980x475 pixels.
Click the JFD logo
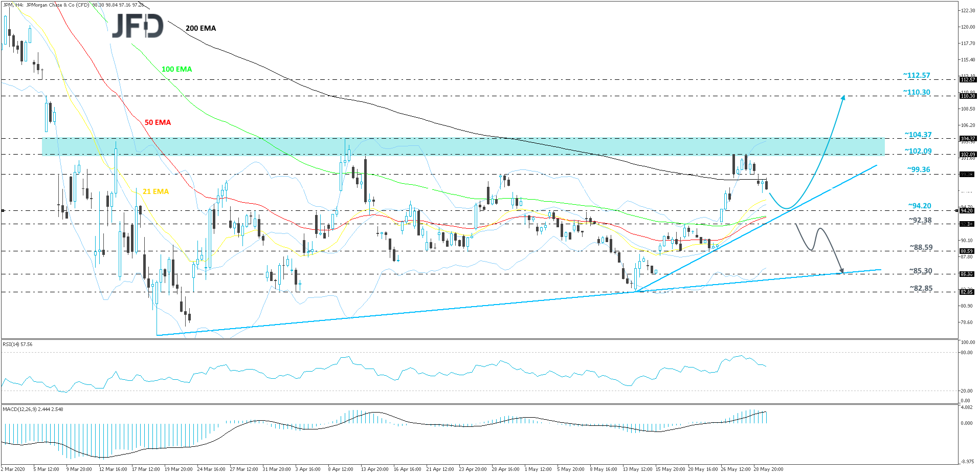point(138,26)
